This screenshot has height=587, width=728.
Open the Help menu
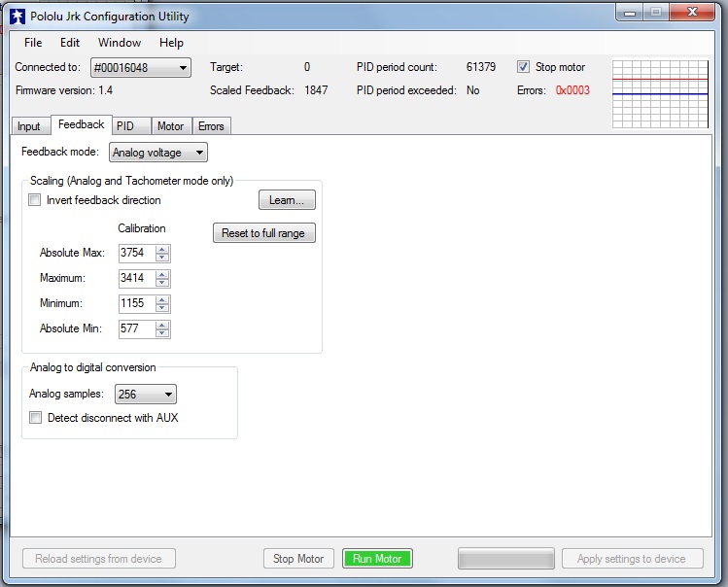coord(171,43)
